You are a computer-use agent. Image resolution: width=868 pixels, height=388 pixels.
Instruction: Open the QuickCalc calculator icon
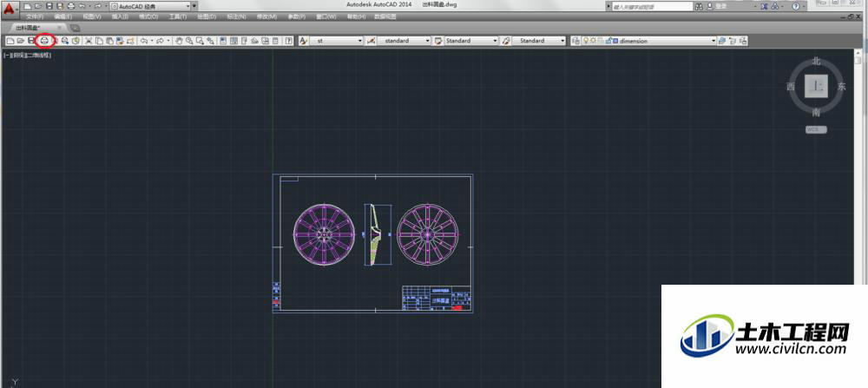point(276,41)
